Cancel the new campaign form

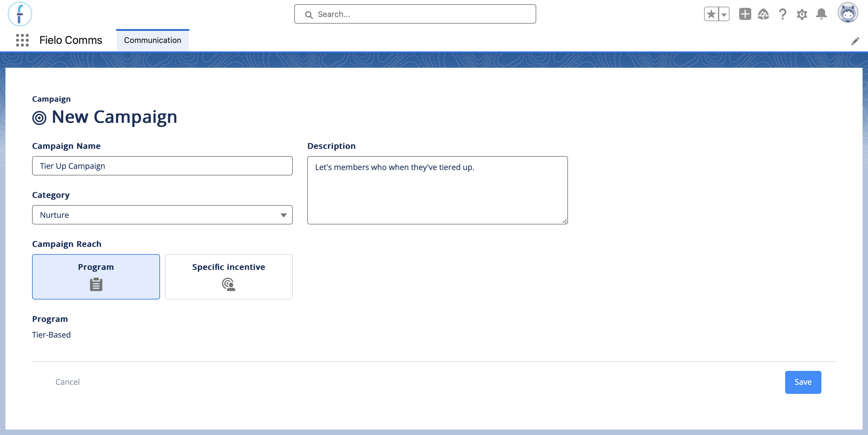67,382
